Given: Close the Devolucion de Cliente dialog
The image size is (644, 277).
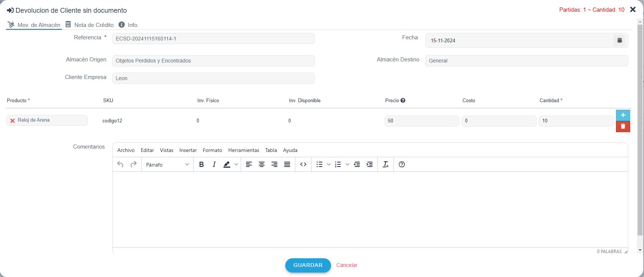Looking at the screenshot, I should click(633, 9).
